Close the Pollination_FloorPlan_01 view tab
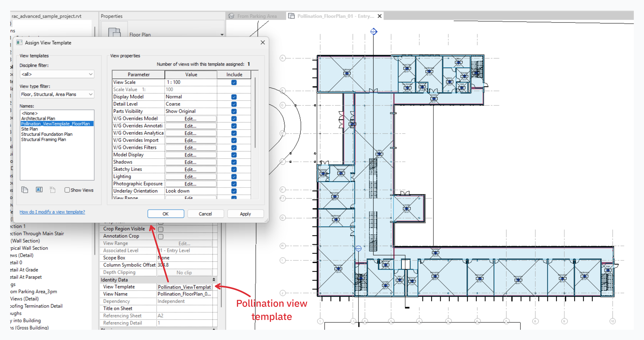Image resolution: width=644 pixels, height=340 pixels. 380,16
